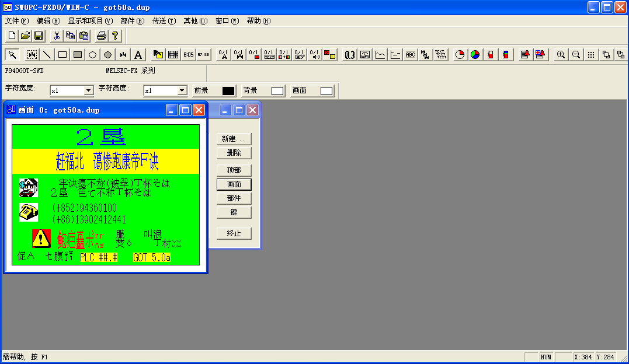629x364 pixels.
Task: Click the zoom in magnifier icon
Action: [561, 55]
